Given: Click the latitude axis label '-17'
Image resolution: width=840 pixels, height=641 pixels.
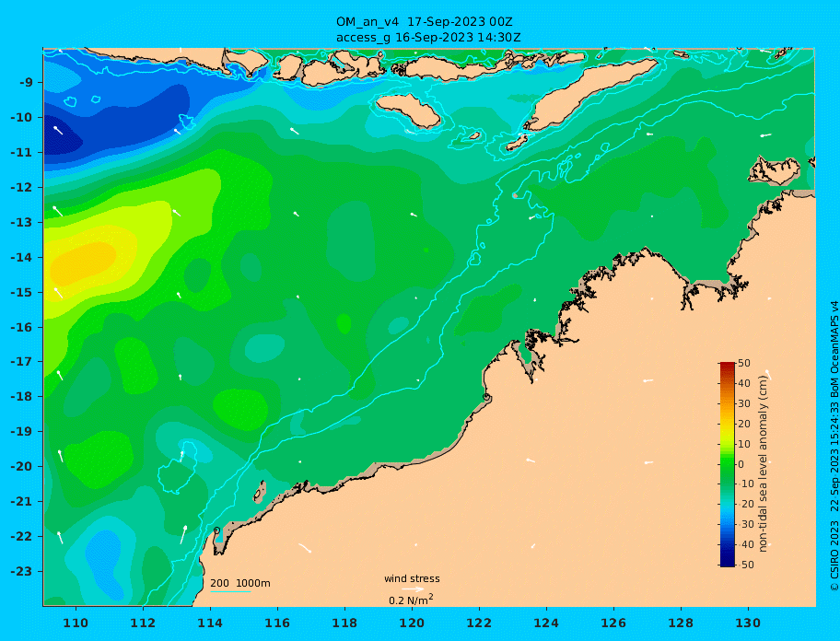Looking at the screenshot, I should click(22, 362).
